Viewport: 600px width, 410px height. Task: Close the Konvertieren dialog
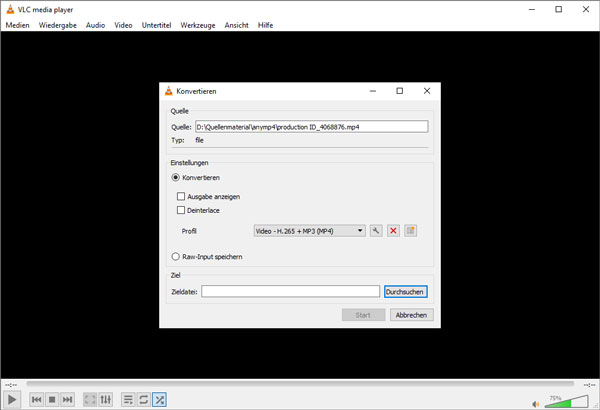(427, 91)
